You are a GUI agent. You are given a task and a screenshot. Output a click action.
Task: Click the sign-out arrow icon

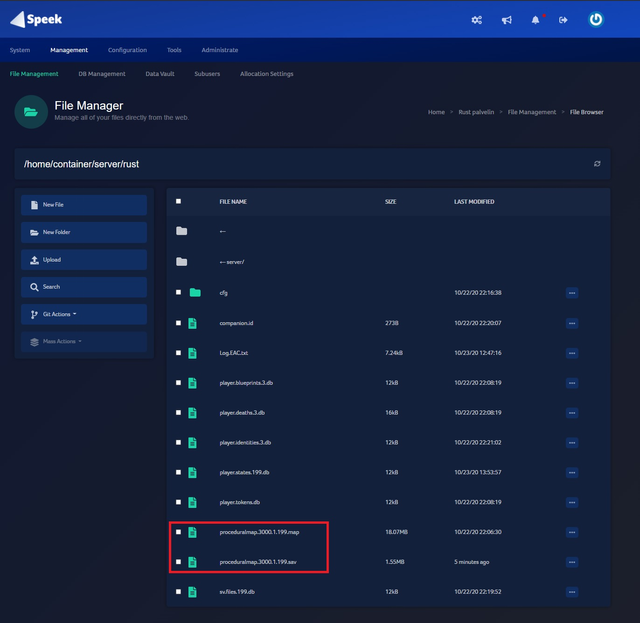pyautogui.click(x=563, y=20)
